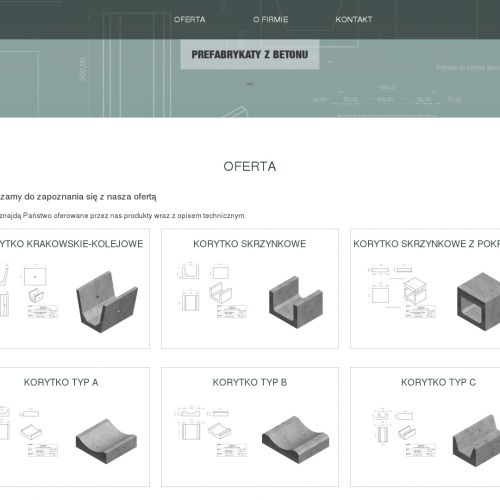View the Korytko Skrzynkowe 3D concrete render
This screenshot has height=500, width=500.
[x=296, y=302]
